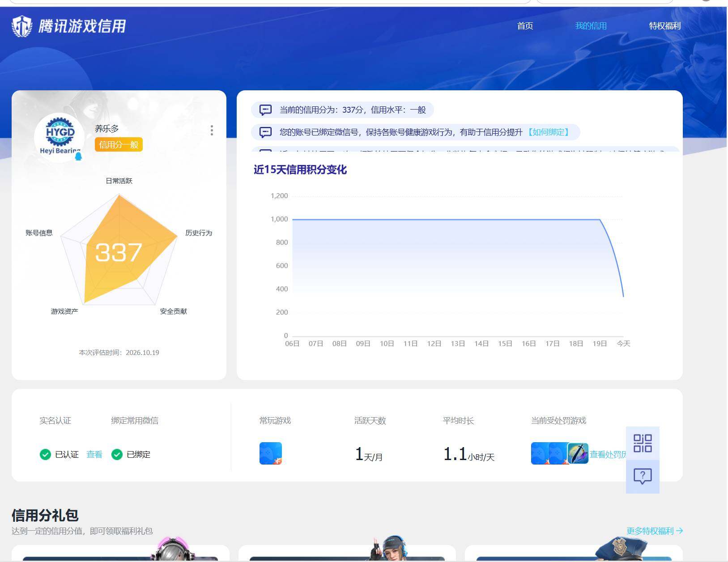The height and width of the screenshot is (562, 728).
Task: Click the 13日 label on chart axis
Action: 458,343
